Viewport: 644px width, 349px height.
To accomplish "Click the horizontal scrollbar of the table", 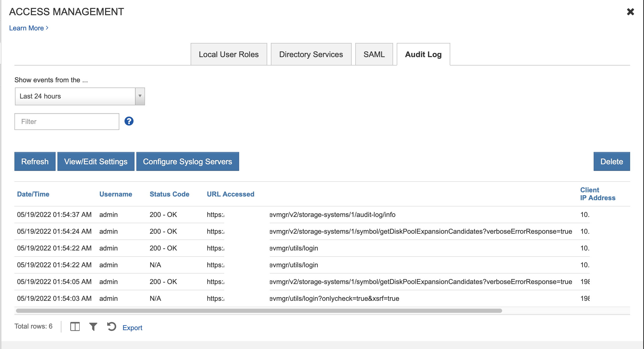I will pyautogui.click(x=259, y=311).
